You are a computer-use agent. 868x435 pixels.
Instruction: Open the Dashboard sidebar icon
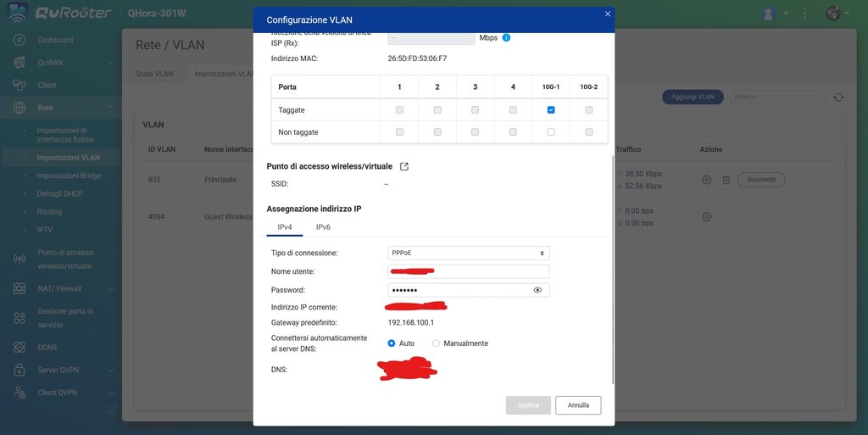pyautogui.click(x=19, y=40)
